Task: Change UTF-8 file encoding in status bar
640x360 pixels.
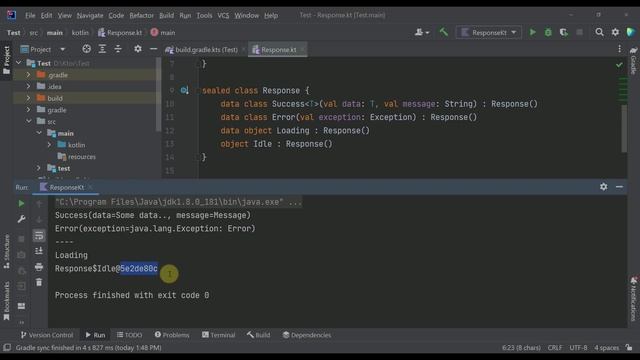Action: coord(578,348)
